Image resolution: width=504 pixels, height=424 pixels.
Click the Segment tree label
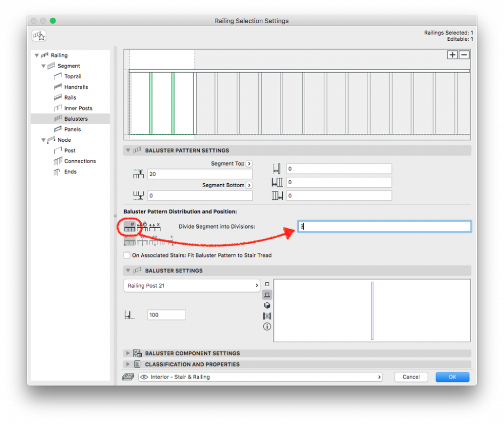point(69,66)
